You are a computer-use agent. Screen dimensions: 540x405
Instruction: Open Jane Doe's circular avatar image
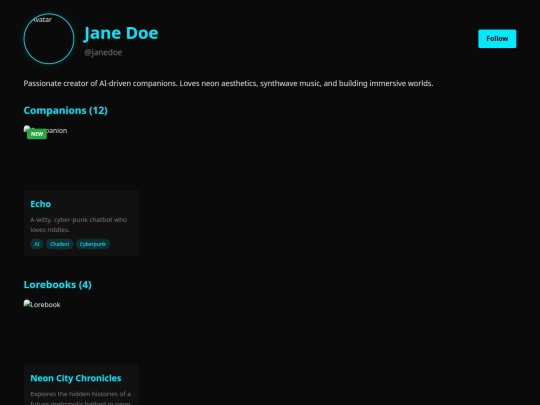[49, 39]
